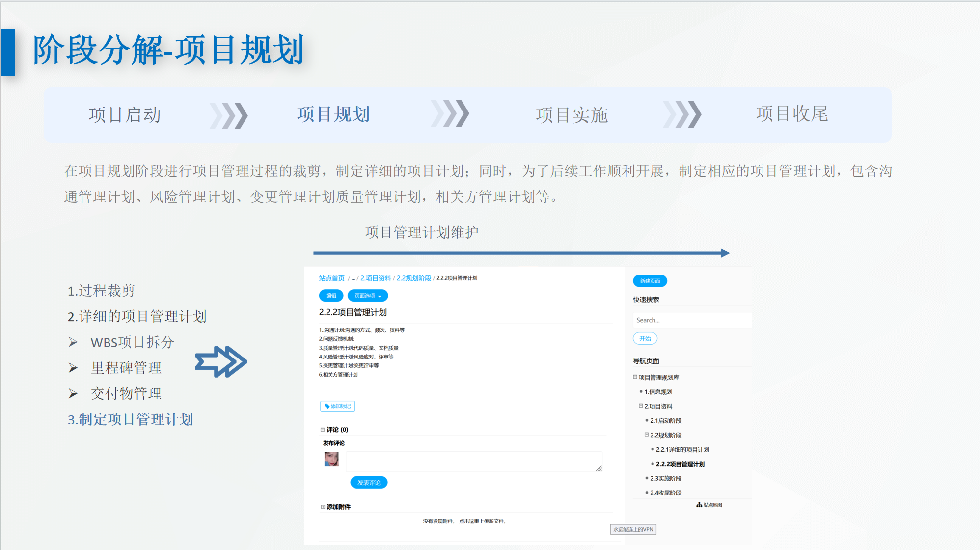Collapse the 2.项目资料 tree node
Viewport: 980px width, 550px height.
[x=641, y=406]
